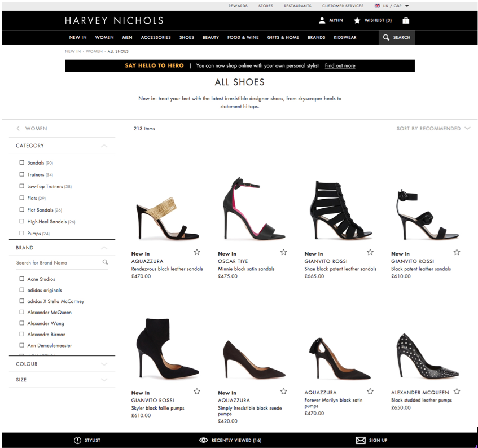The image size is (478, 448).
Task: Check the adidas originals brand filter
Action: click(21, 290)
